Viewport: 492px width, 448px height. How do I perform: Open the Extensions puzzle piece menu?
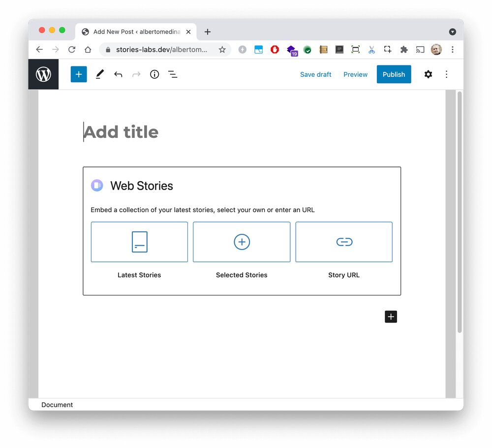tap(404, 49)
